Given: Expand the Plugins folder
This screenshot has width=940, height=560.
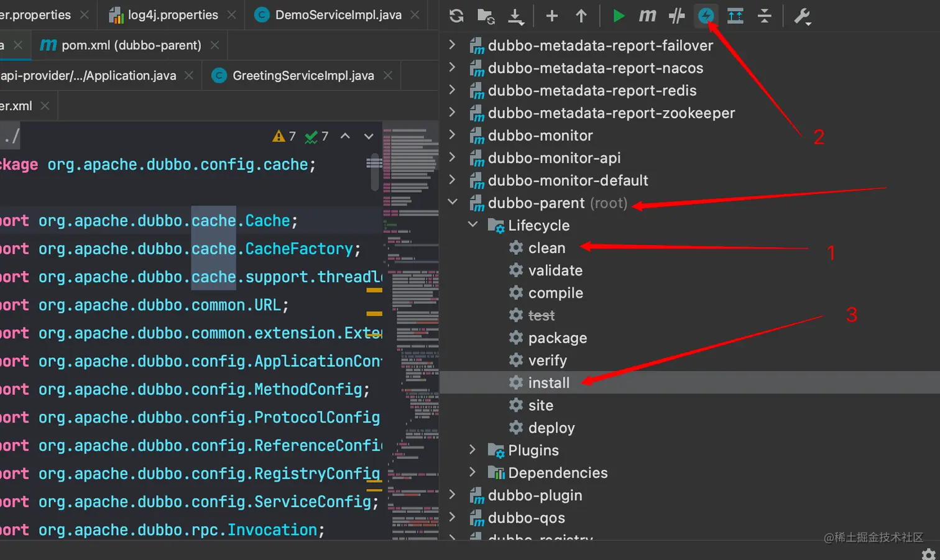Looking at the screenshot, I should (x=472, y=449).
